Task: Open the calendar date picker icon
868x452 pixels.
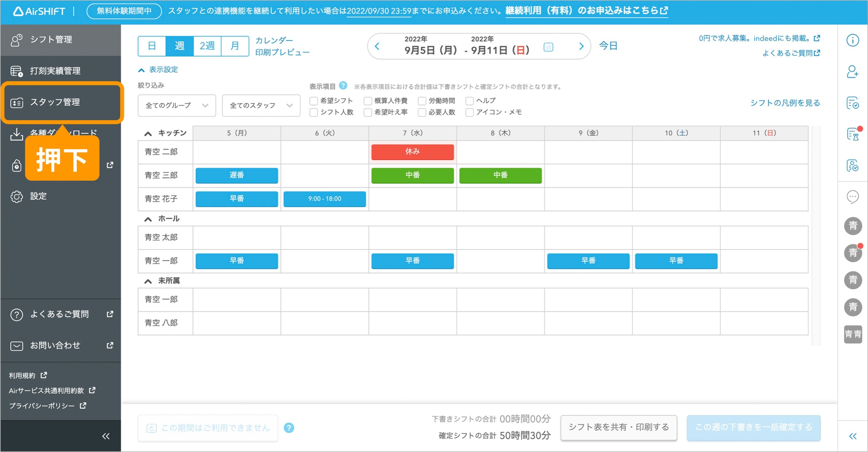Action: (x=548, y=47)
